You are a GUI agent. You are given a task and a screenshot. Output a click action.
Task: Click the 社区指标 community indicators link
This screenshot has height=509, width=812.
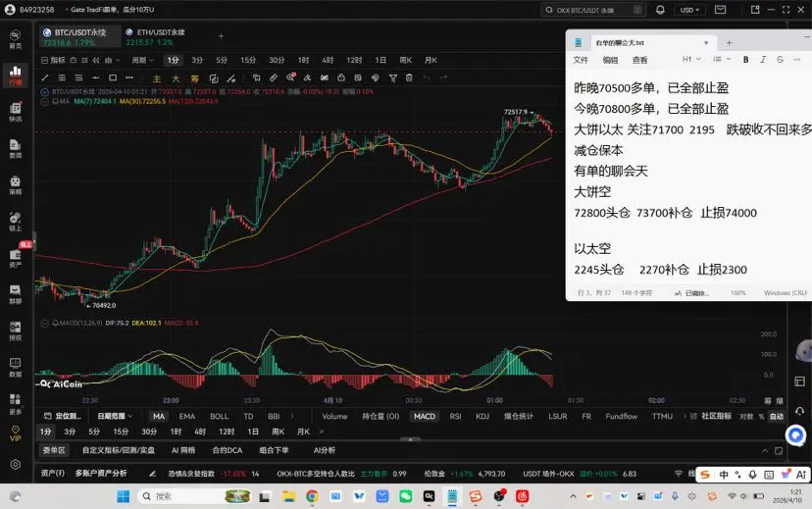tap(712, 416)
